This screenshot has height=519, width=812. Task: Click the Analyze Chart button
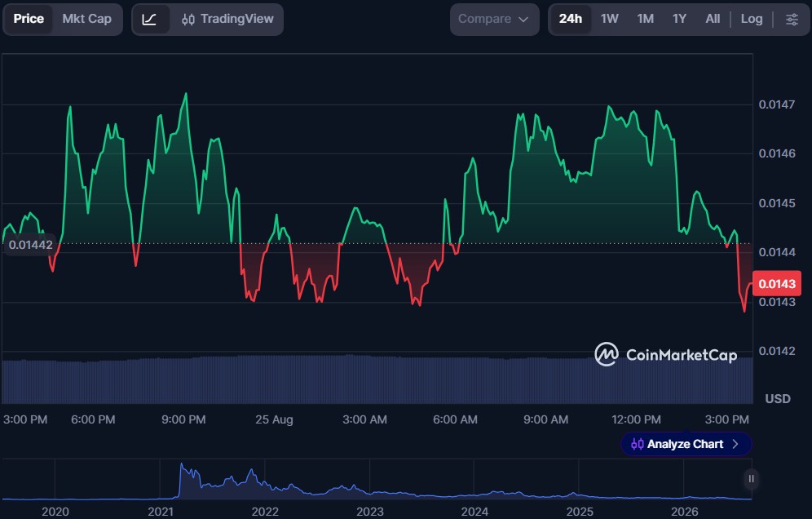686,445
